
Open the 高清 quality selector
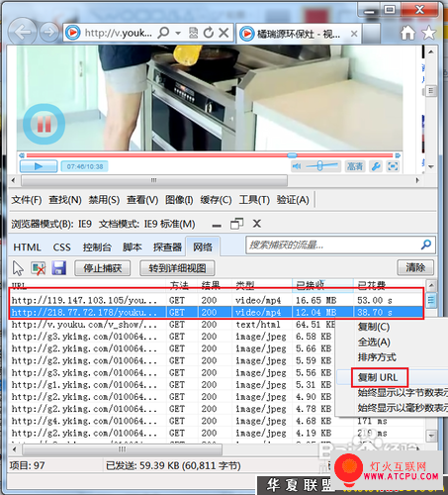point(355,166)
